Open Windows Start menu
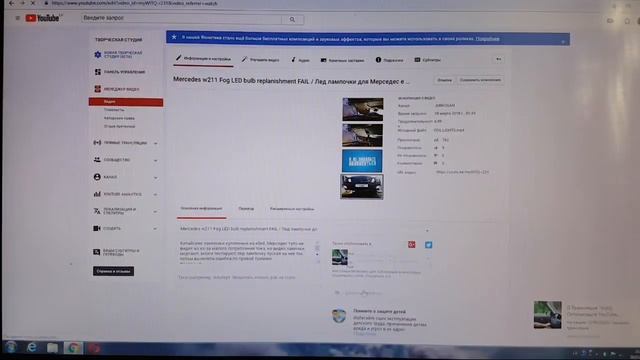 click(11, 347)
